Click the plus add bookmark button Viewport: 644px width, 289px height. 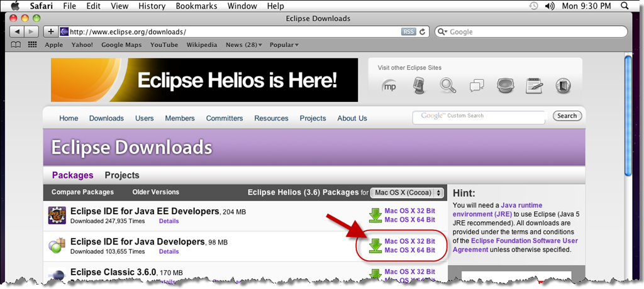click(50, 31)
